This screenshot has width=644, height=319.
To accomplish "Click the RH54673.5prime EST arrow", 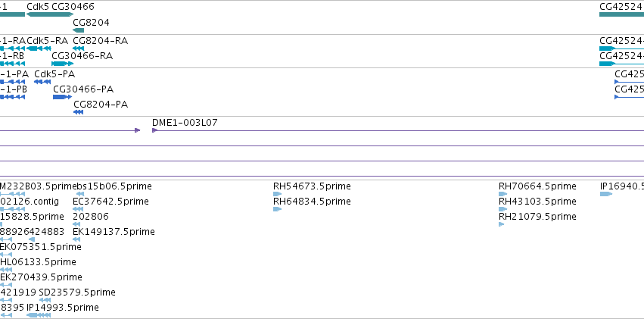I will click(x=278, y=194).
